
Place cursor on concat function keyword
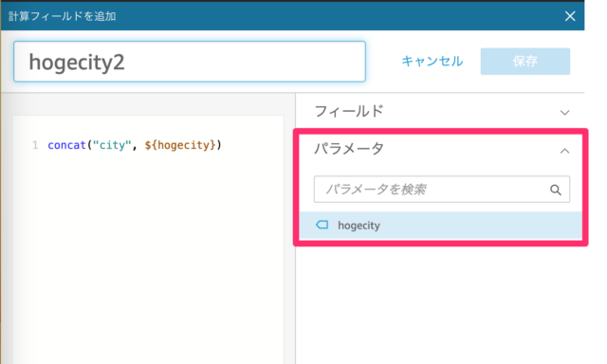click(66, 145)
